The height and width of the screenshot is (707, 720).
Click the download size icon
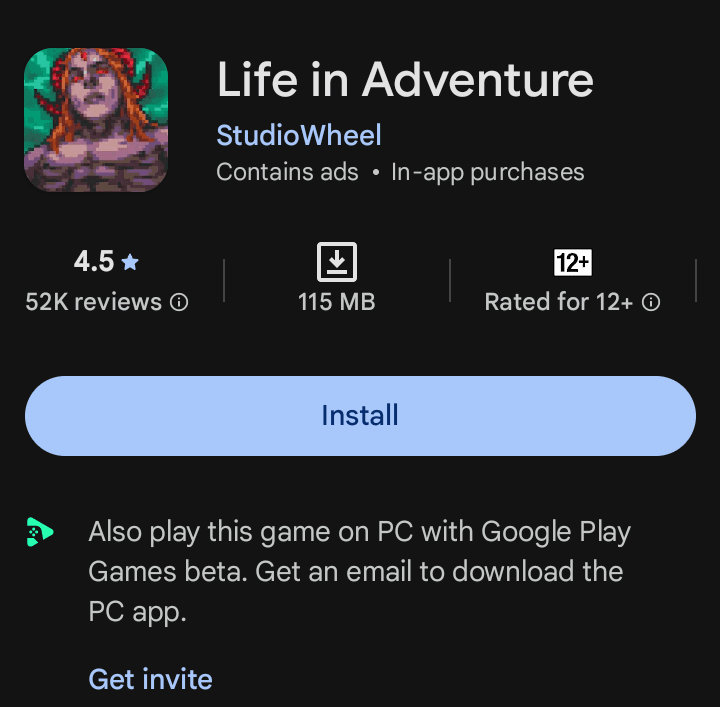(x=337, y=263)
